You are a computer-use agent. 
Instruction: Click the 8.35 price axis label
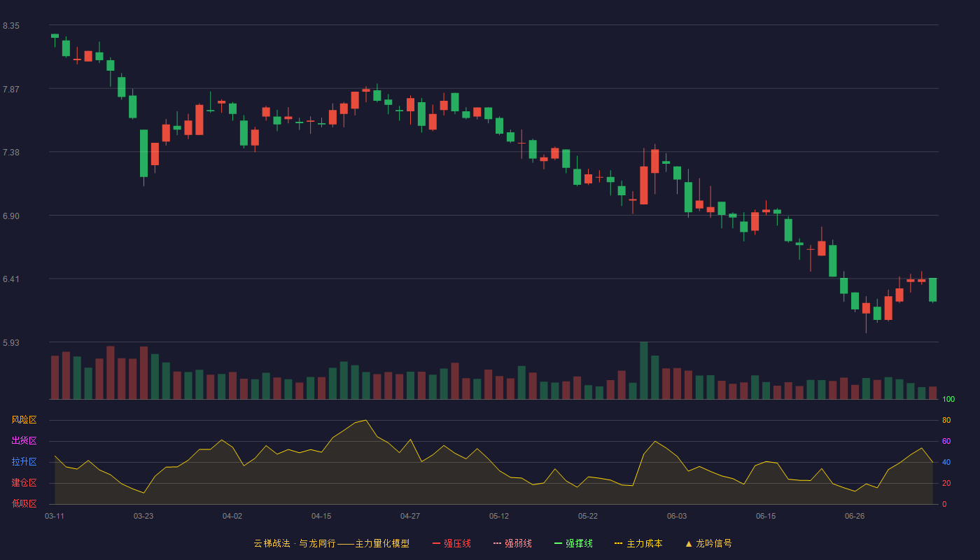11,26
